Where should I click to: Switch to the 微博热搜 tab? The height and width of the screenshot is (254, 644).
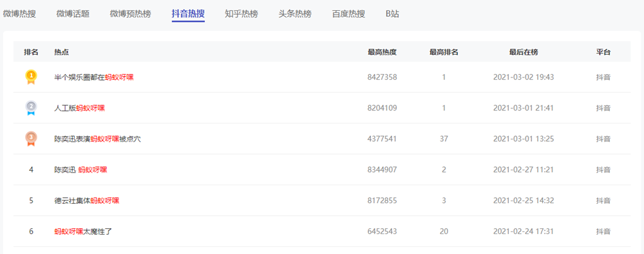point(19,14)
